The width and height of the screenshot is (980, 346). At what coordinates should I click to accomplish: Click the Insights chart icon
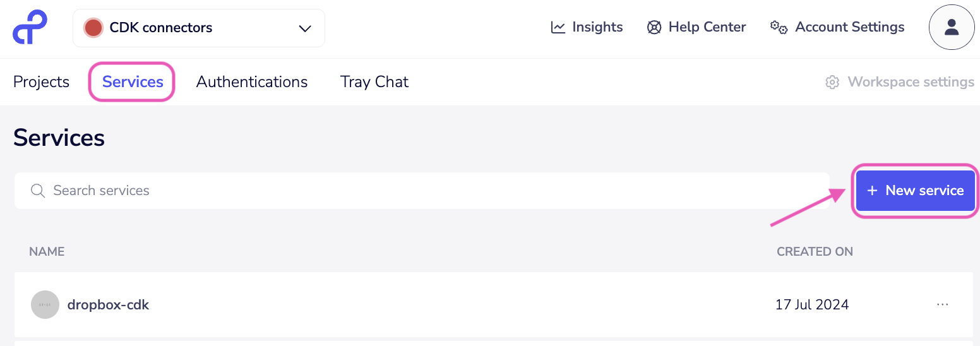tap(558, 27)
